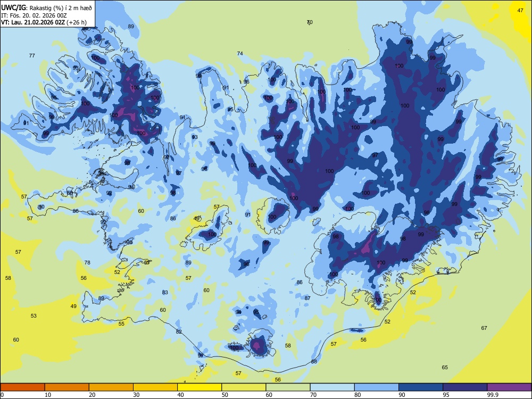The image size is (532, 399).
Task: Click the 20–30 legend color swatch
Action: [x=111, y=387]
